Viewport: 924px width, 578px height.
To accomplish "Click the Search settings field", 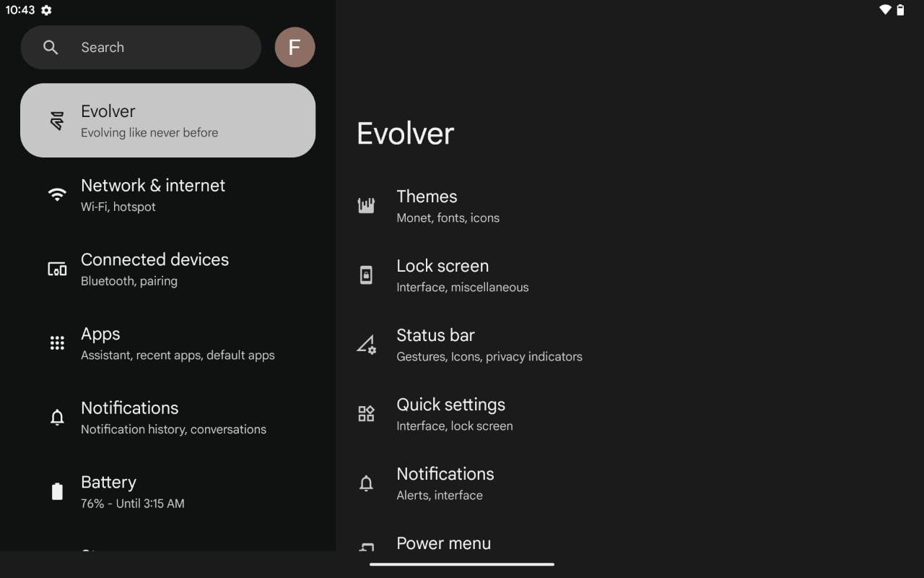I will (x=141, y=48).
